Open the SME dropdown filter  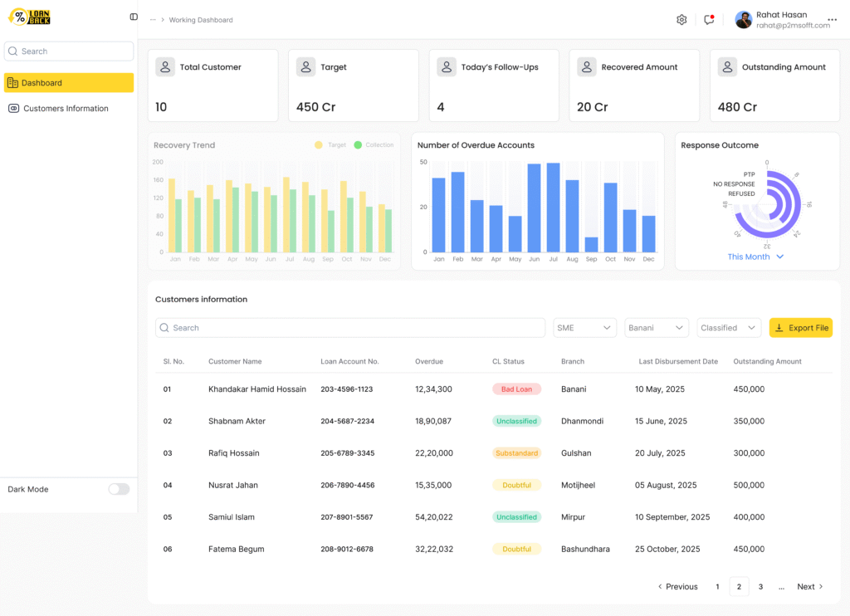[x=584, y=328]
